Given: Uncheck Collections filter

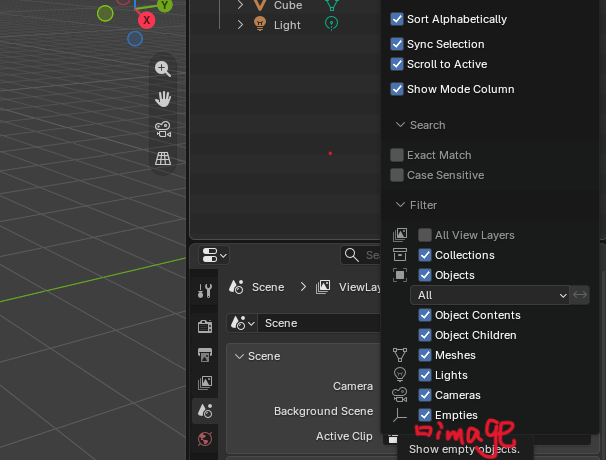Looking at the screenshot, I should tap(425, 255).
